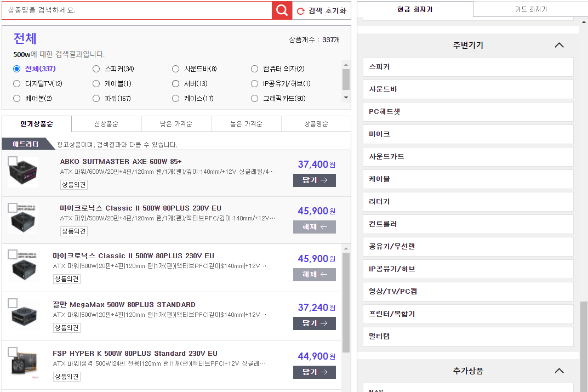Image resolution: width=588 pixels, height=392 pixels.
Task: Switch to 상품명순 sort tab
Action: [316, 124]
